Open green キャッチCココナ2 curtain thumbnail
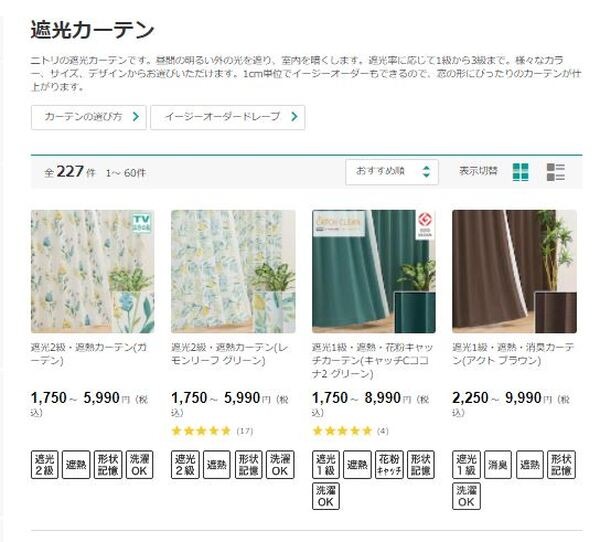Viewport: 600px width, 542px height. [373, 271]
